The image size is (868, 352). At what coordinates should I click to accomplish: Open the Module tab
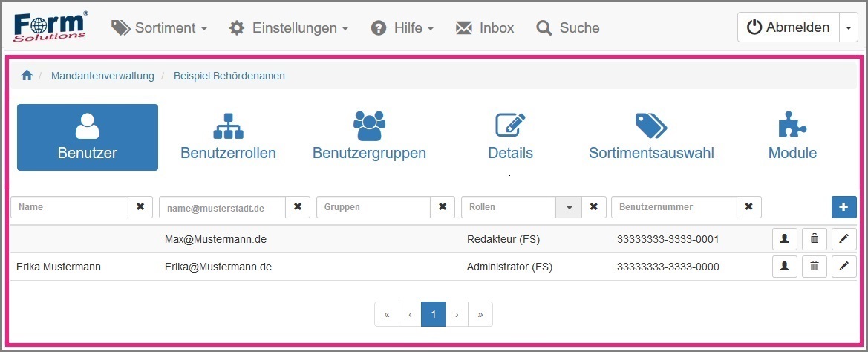pyautogui.click(x=792, y=137)
